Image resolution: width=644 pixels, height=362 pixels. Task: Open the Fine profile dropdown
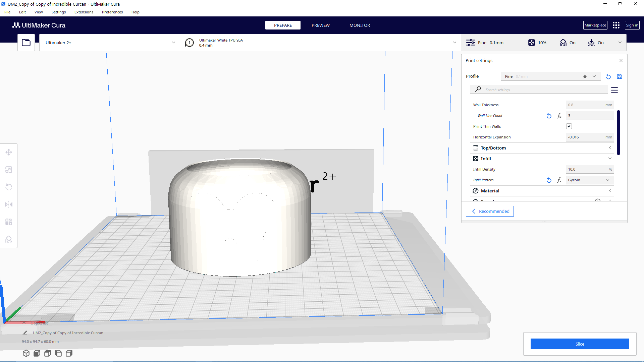click(550, 76)
